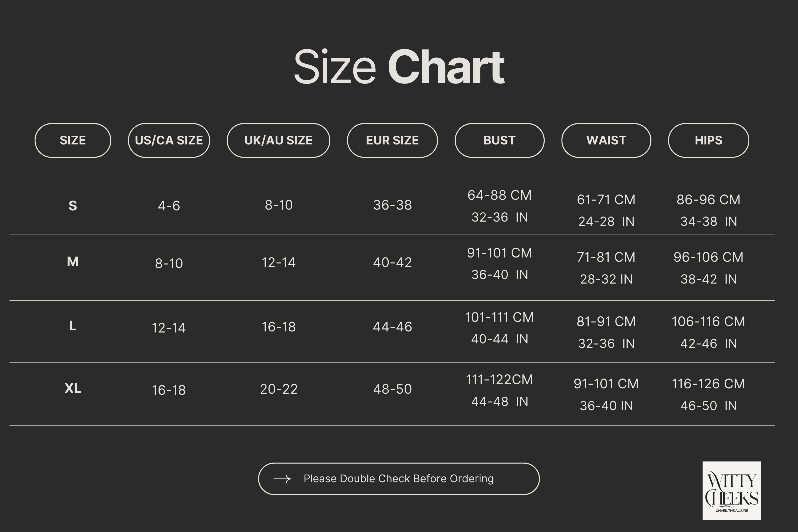Click the 64-88 CM bust measurement

coord(500,196)
